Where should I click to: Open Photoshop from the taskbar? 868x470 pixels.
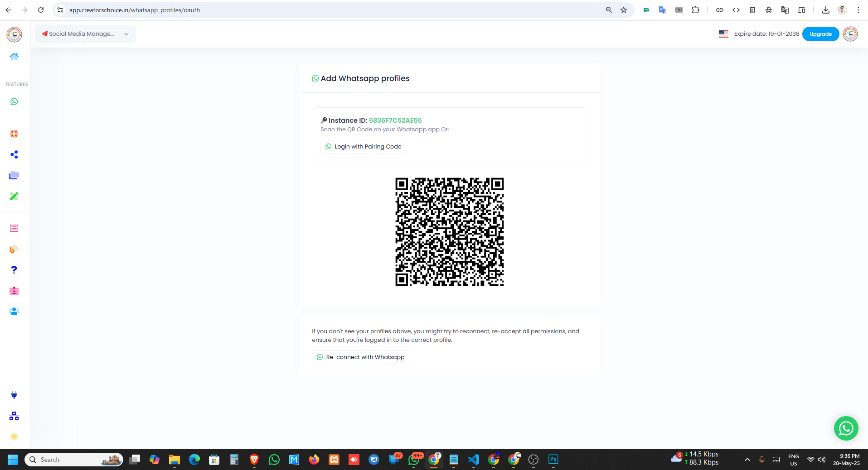[x=553, y=460]
